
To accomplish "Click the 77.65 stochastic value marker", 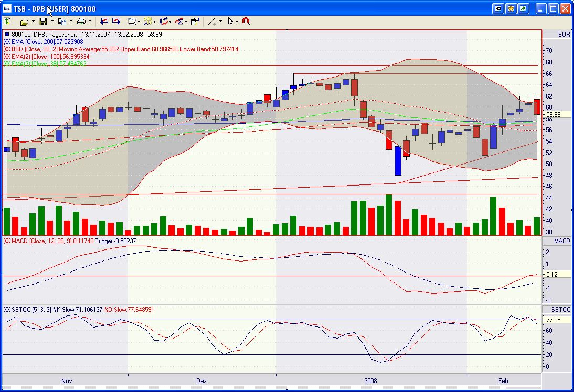I will tap(556, 320).
